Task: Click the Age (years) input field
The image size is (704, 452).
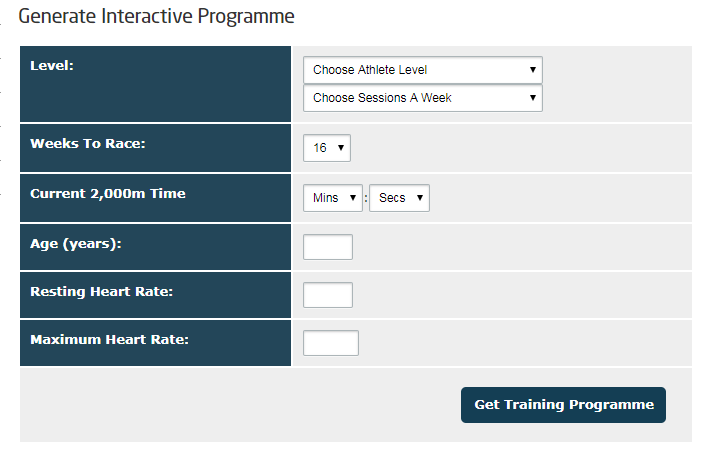Action: click(328, 247)
